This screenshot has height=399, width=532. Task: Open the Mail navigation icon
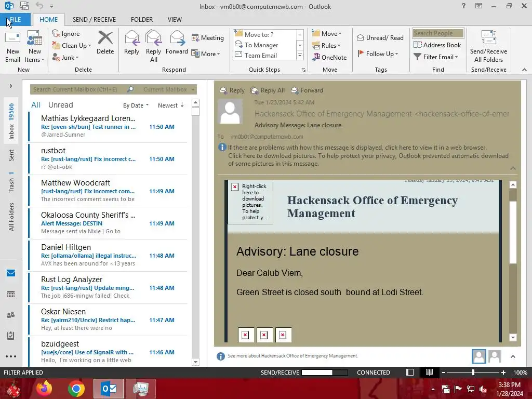(11, 273)
